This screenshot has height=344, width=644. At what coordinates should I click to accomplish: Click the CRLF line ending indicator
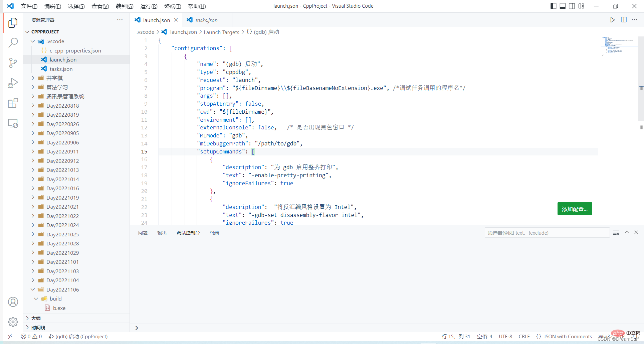[x=524, y=336]
